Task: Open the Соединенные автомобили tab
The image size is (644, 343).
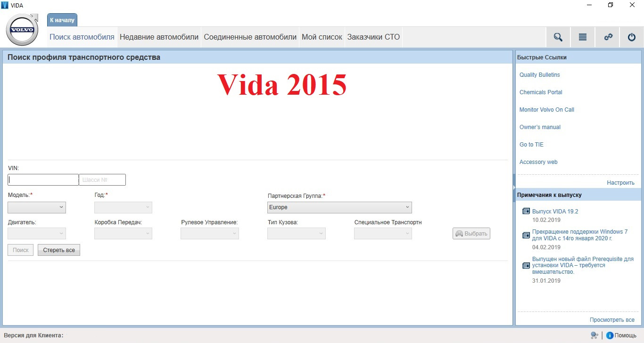Action: pyautogui.click(x=250, y=37)
